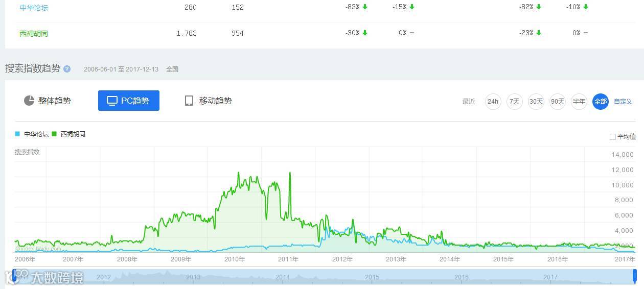Click the 西祠胡同 legend label
This screenshot has width=644, height=289.
73,134
